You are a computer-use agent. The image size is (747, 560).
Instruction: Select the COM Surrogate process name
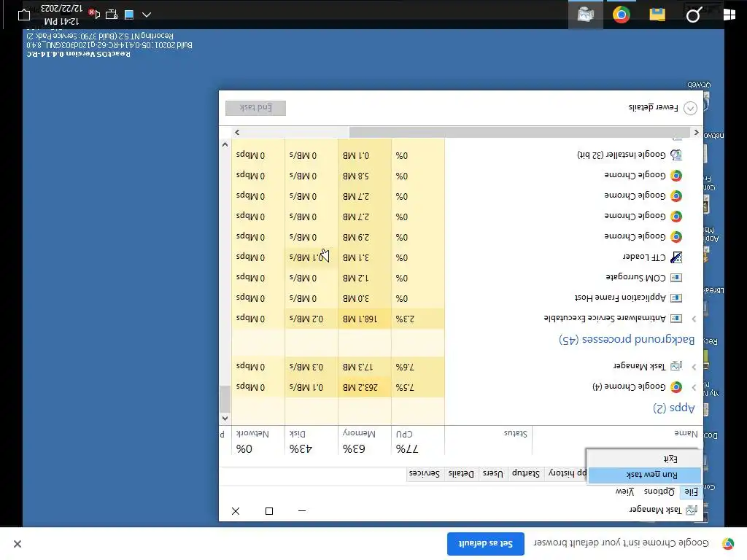(635, 278)
